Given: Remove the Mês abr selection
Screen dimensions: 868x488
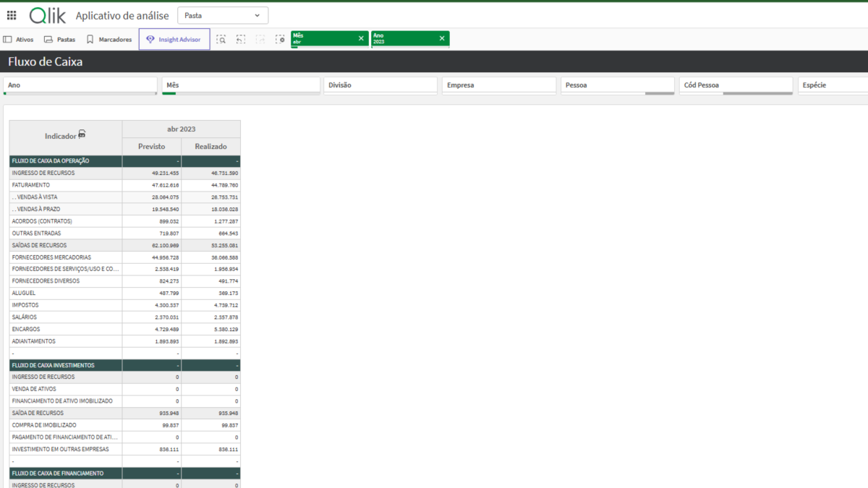Looking at the screenshot, I should [x=361, y=39].
